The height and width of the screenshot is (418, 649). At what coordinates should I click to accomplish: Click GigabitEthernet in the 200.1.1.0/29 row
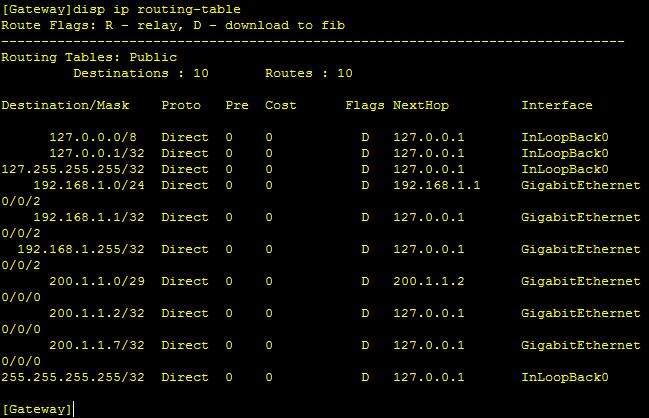point(581,281)
